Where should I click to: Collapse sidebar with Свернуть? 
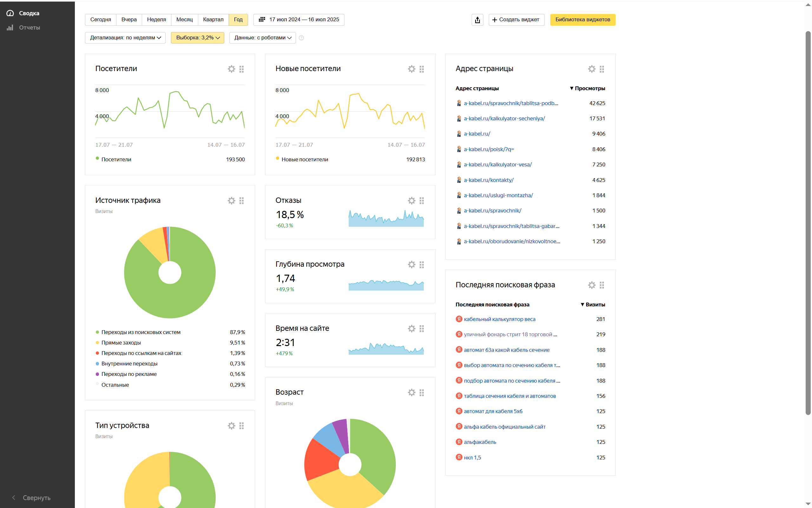pyautogui.click(x=31, y=498)
